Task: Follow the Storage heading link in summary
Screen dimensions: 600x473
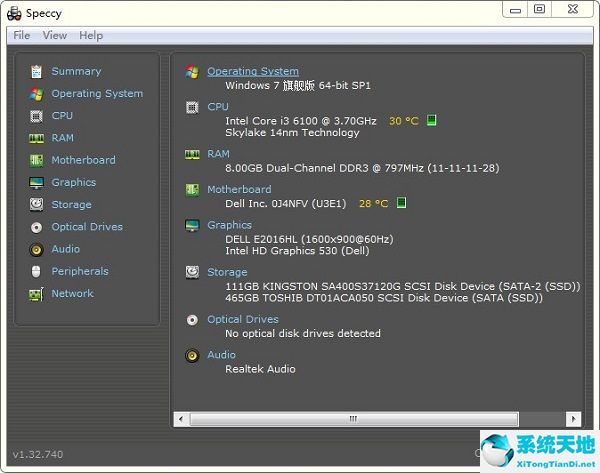Action: (227, 272)
